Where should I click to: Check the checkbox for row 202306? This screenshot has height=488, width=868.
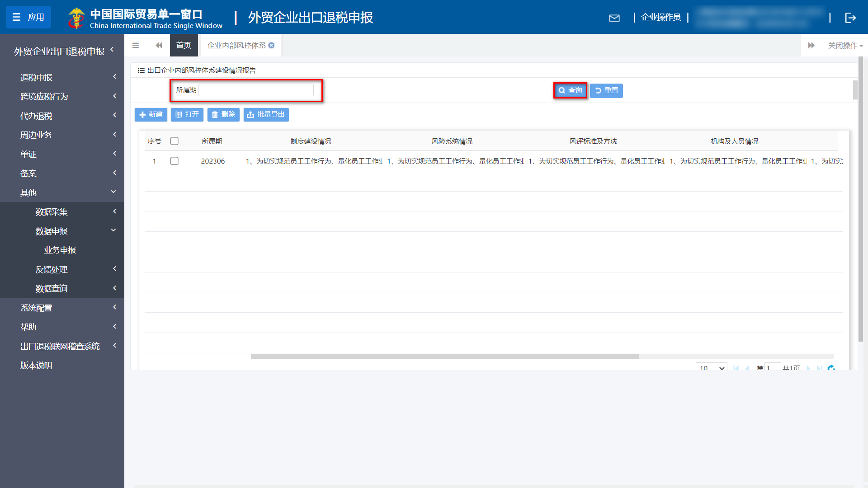click(x=175, y=161)
